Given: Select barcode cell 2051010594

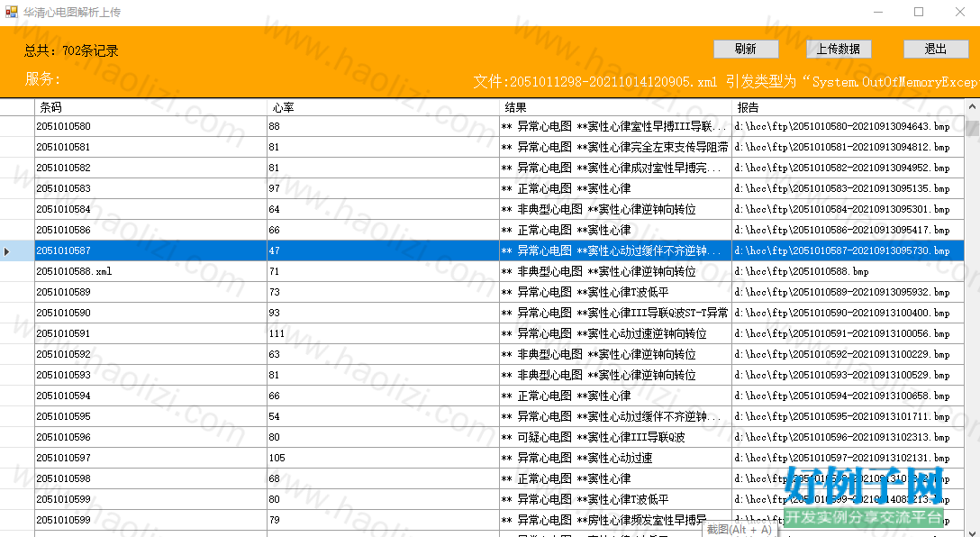Looking at the screenshot, I should (x=150, y=396).
